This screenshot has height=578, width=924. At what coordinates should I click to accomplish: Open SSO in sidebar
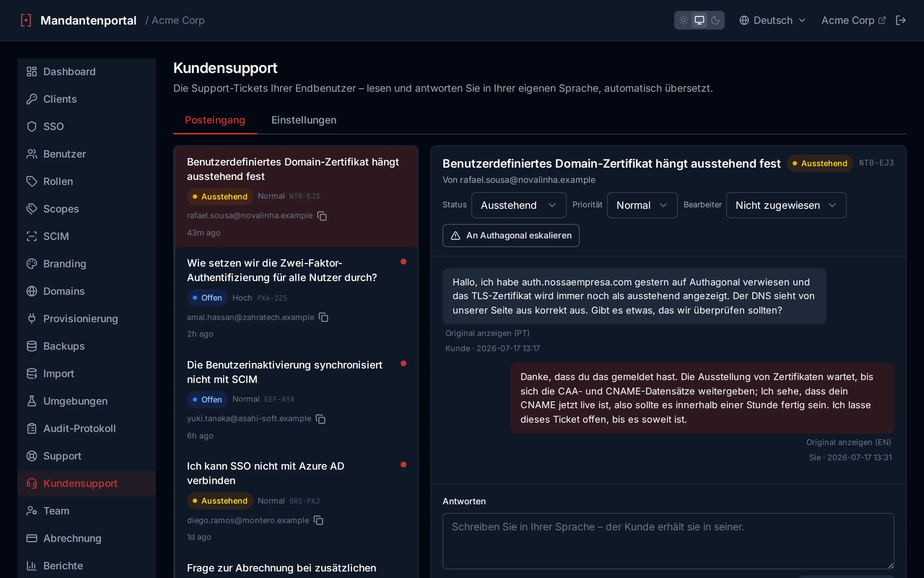[x=87, y=126]
